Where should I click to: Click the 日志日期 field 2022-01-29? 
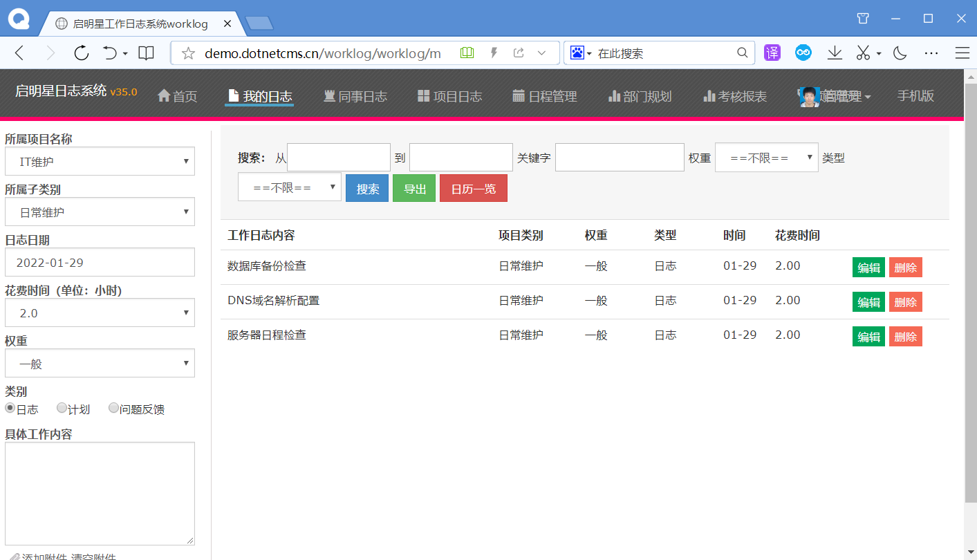point(100,263)
